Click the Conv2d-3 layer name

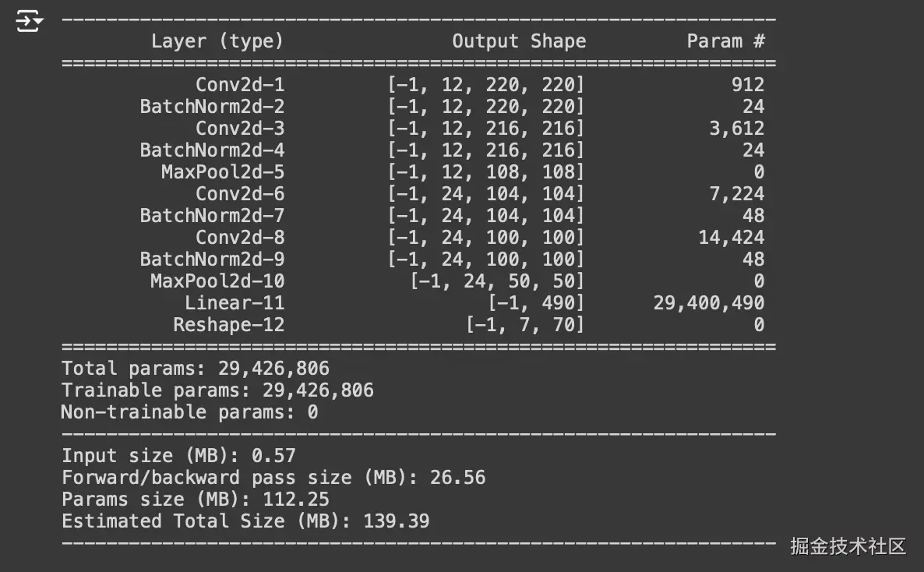(x=240, y=128)
